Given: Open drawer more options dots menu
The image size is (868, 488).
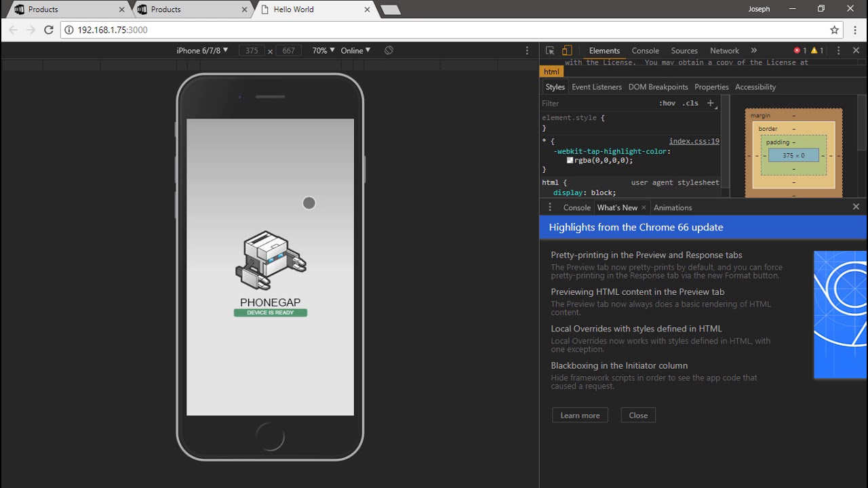Looking at the screenshot, I should (x=550, y=207).
